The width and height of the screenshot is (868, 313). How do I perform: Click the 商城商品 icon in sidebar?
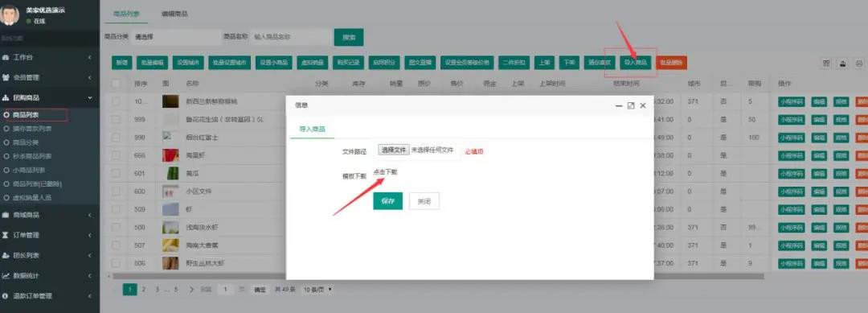click(x=6, y=215)
